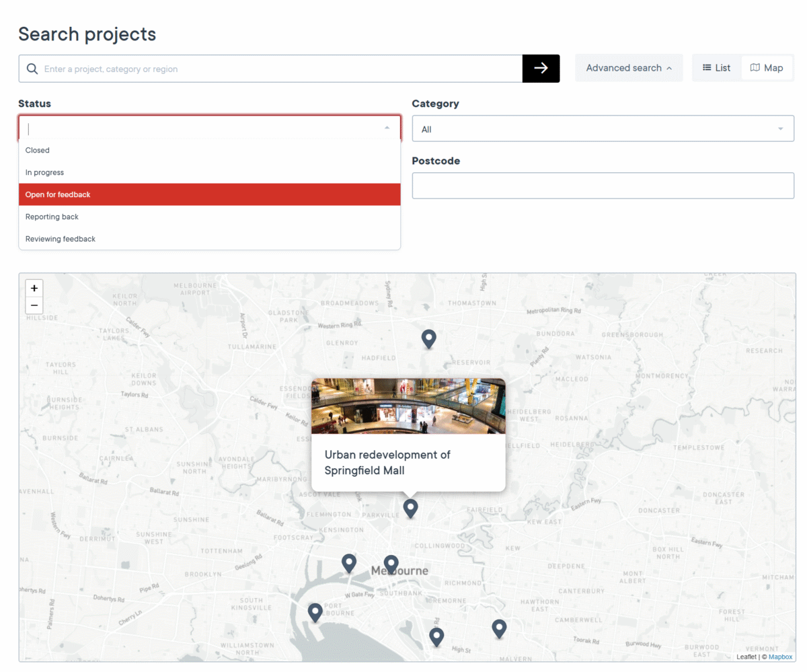Open the Category dropdown showing All
Viewport: 807px width, 672px height.
(x=603, y=128)
